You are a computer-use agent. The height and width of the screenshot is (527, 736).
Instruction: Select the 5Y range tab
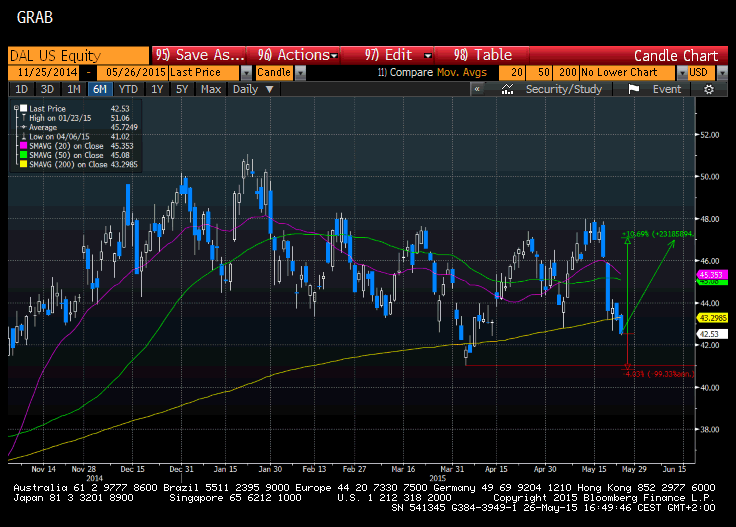(x=182, y=89)
